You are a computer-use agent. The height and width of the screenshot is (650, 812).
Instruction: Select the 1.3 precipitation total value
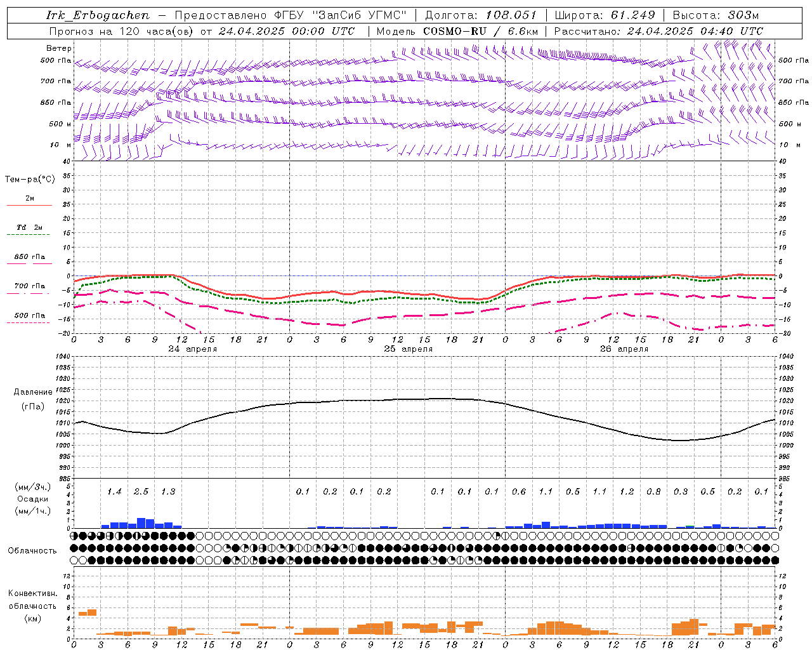[x=167, y=492]
